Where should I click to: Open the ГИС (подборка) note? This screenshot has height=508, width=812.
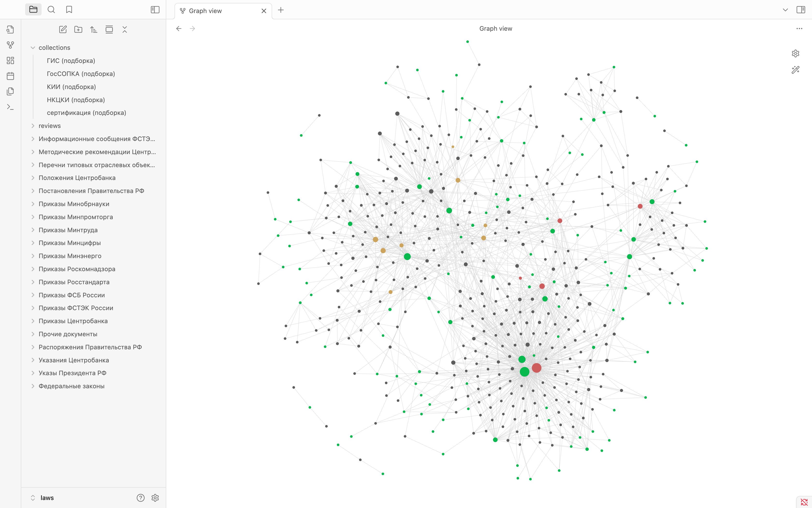coord(97,61)
